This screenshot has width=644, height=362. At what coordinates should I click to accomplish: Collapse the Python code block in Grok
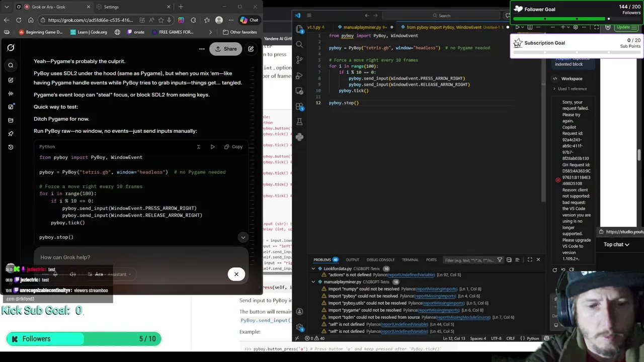198,147
